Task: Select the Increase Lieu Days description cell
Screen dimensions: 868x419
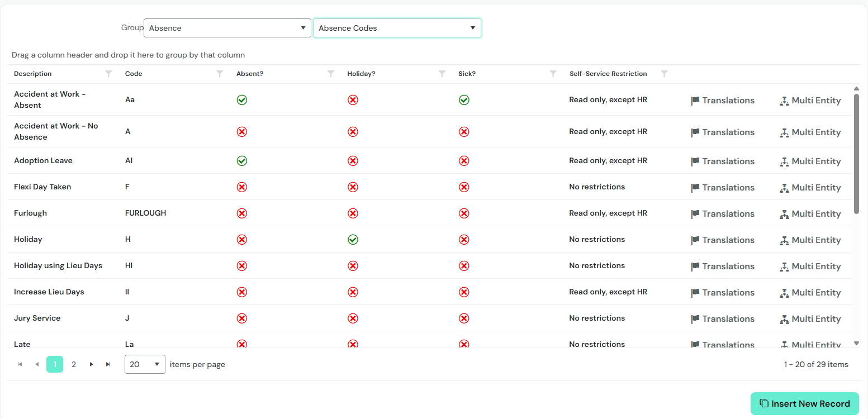Action: tap(49, 292)
